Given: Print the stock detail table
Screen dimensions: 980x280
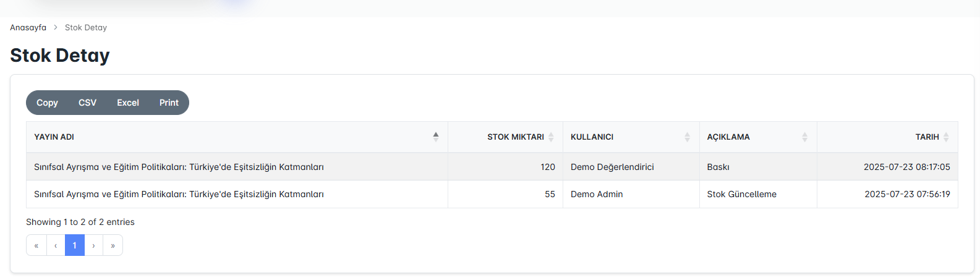Looking at the screenshot, I should click(169, 103).
